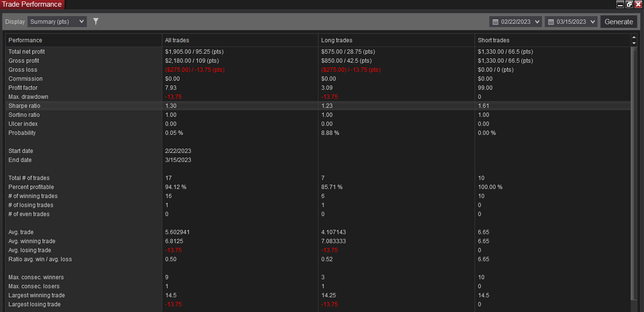This screenshot has width=644, height=312.
Task: Select the Ulcer index row label
Action: coord(23,124)
